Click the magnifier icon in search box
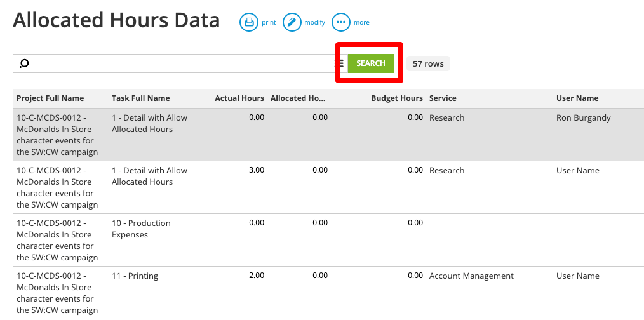Viewport: 644px width, 320px height. click(x=24, y=63)
